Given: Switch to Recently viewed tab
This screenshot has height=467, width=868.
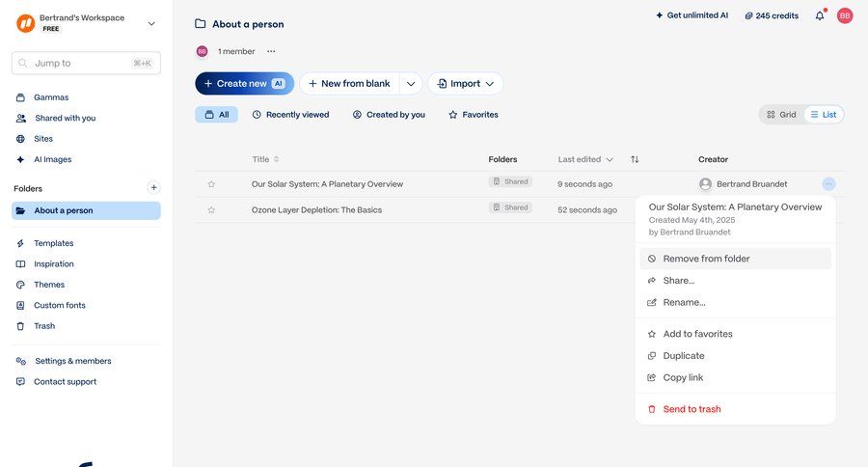Looking at the screenshot, I should 290,115.
